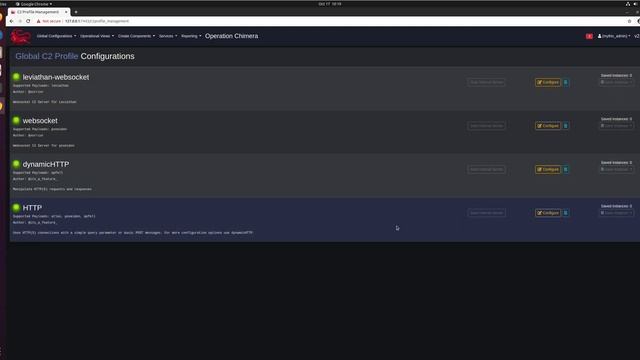Open the Global Configurations menu
This screenshot has width=640, height=360.
coord(56,36)
